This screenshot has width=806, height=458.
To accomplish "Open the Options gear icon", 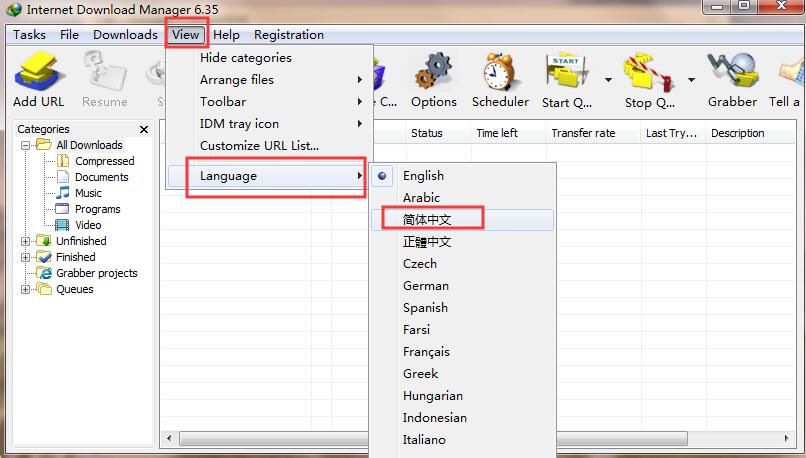I will (433, 73).
